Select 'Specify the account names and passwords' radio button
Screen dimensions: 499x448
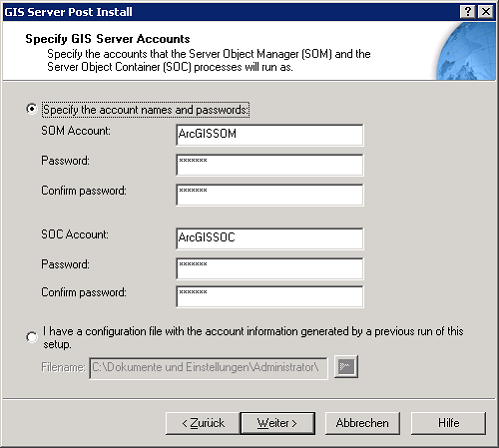click(32, 109)
